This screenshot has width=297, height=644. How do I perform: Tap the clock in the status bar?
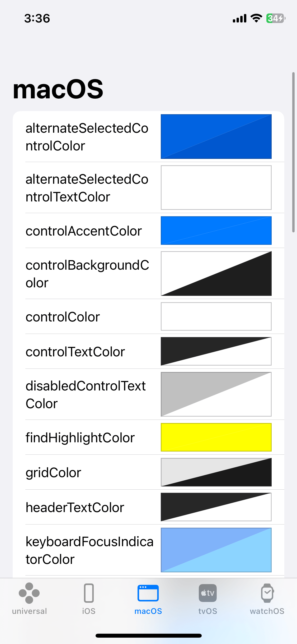[x=37, y=18]
